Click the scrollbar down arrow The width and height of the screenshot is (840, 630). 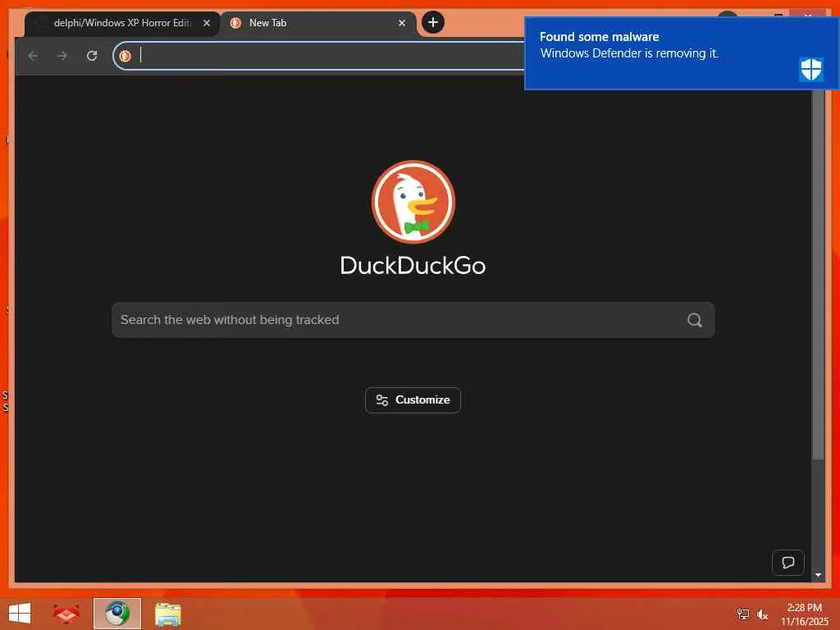(x=818, y=575)
